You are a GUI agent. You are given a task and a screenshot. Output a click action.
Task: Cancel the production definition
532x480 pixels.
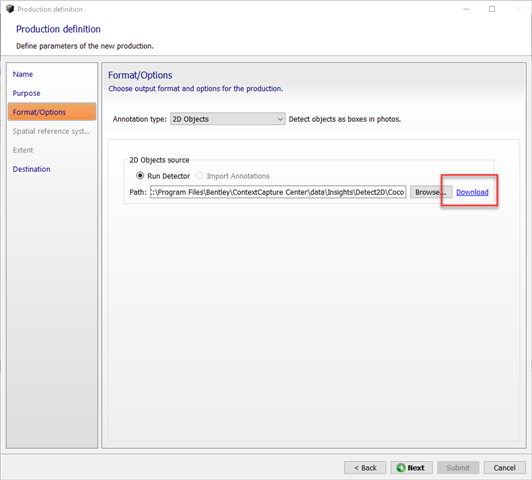505,468
